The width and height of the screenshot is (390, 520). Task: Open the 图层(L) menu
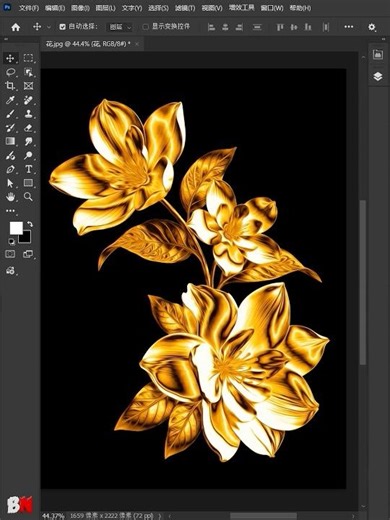(x=106, y=8)
